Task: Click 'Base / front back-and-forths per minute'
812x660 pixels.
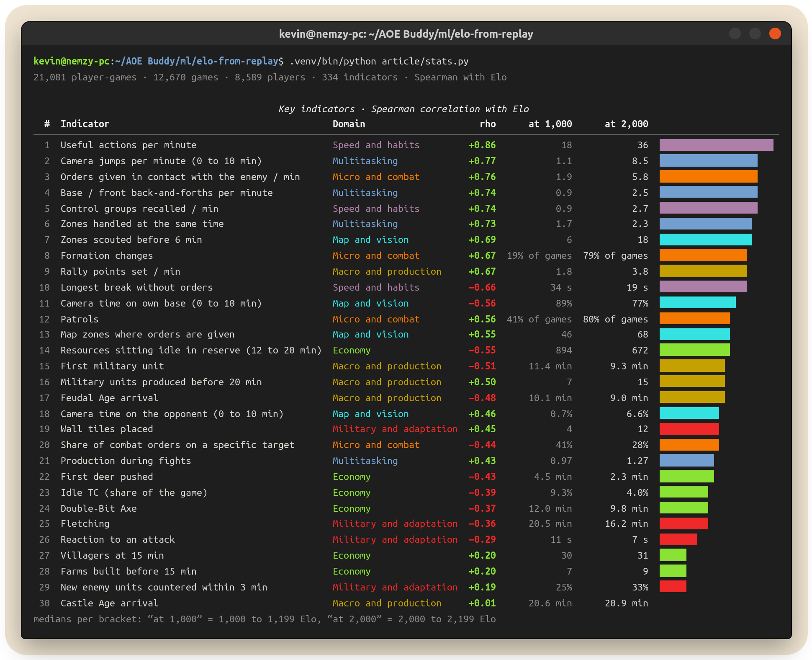Action: [x=167, y=193]
